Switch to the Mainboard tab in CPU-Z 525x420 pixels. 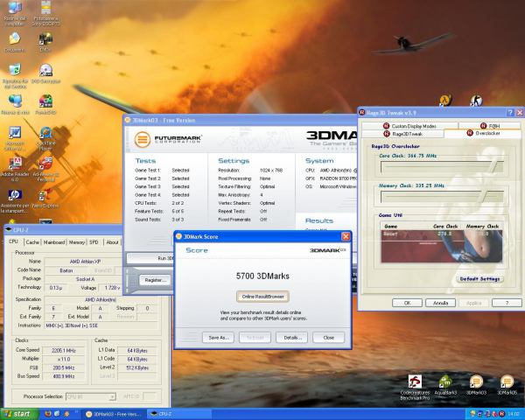point(54,241)
